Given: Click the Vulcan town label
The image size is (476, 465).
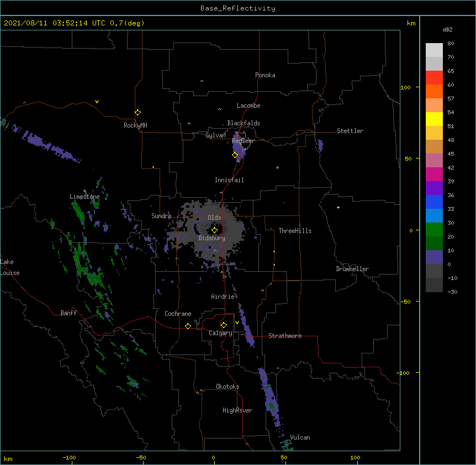Looking at the screenshot, I should 300,437.
